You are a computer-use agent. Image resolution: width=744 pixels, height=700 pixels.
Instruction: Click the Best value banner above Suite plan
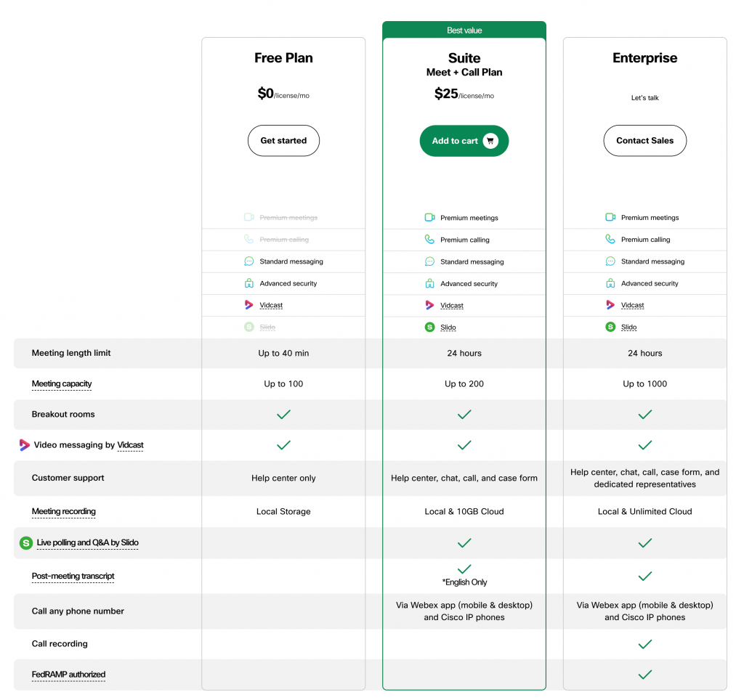click(464, 30)
